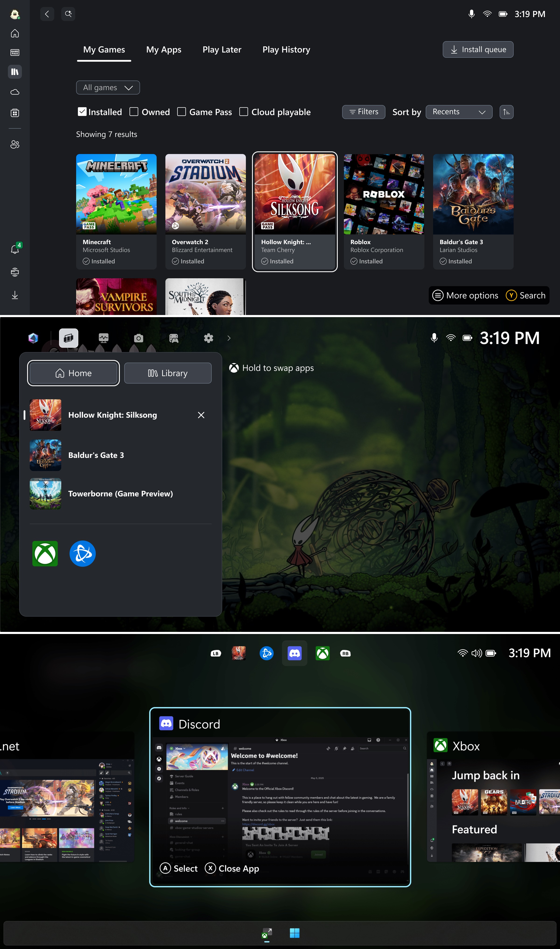Open the South of Midnight tile

(205, 297)
